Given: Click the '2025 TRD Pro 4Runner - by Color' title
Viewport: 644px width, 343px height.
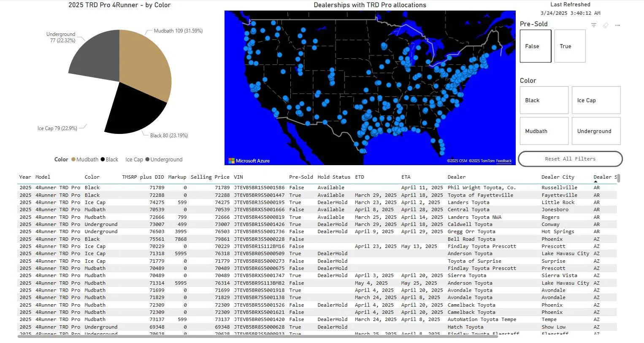Looking at the screenshot, I should pos(119,5).
